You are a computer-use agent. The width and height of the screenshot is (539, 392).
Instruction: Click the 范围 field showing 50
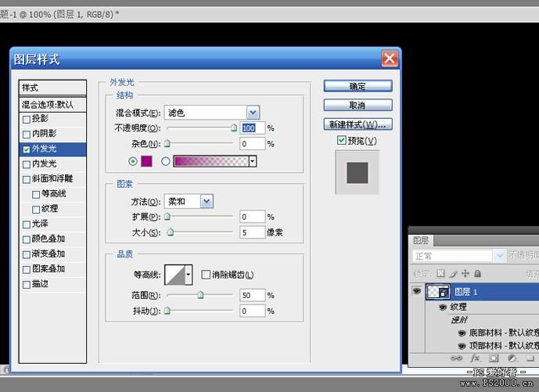point(253,295)
